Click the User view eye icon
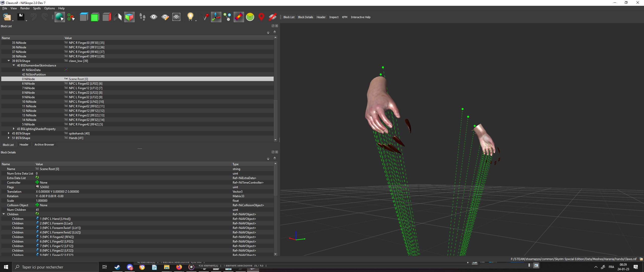The height and width of the screenshot is (272, 644). pos(154,17)
